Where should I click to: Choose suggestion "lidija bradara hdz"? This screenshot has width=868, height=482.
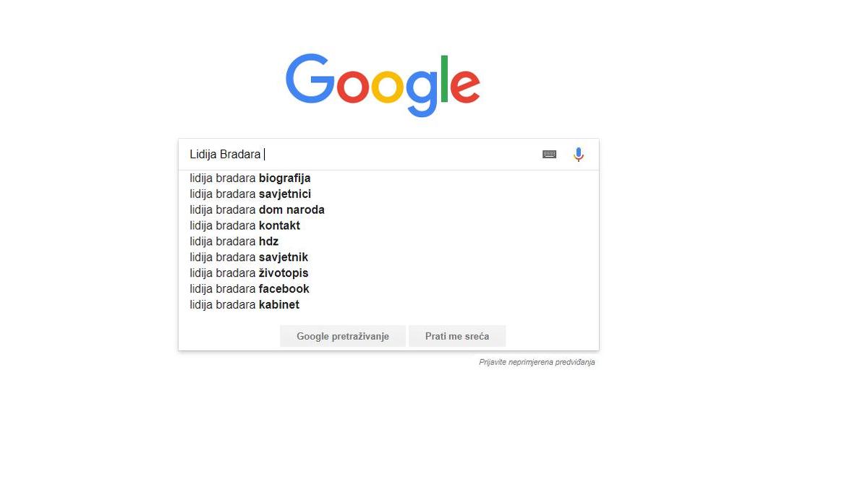tap(234, 242)
